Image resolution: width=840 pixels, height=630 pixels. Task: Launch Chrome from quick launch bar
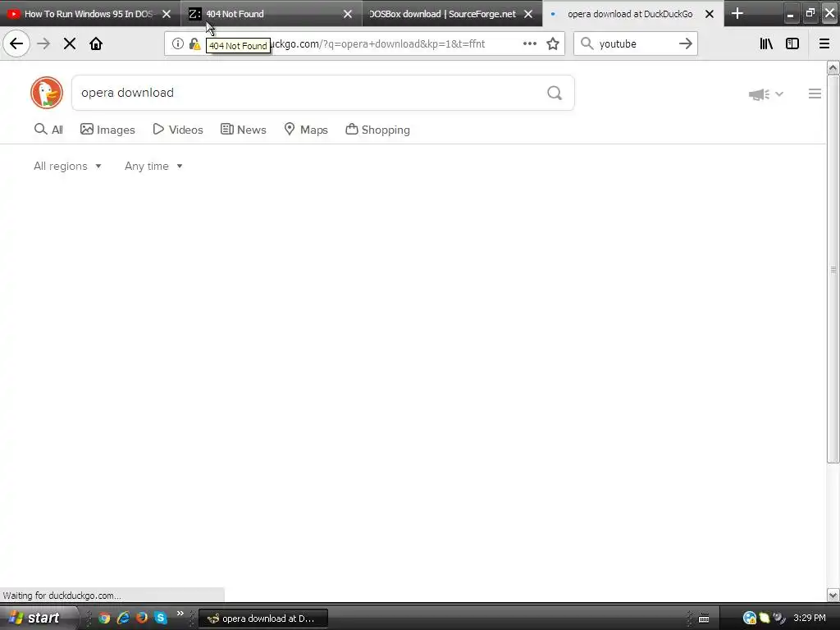pos(104,619)
